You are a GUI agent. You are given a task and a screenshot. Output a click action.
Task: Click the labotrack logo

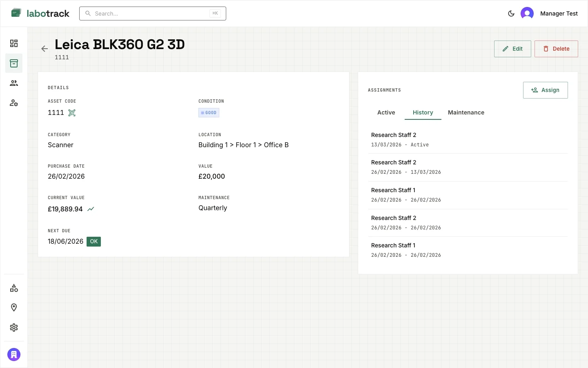(40, 13)
